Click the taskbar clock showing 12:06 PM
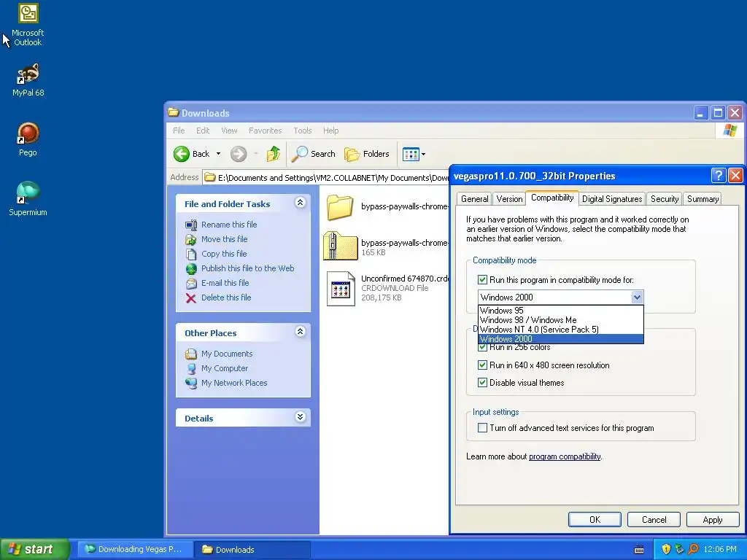Screen dimensions: 747x560 click(x=720, y=550)
